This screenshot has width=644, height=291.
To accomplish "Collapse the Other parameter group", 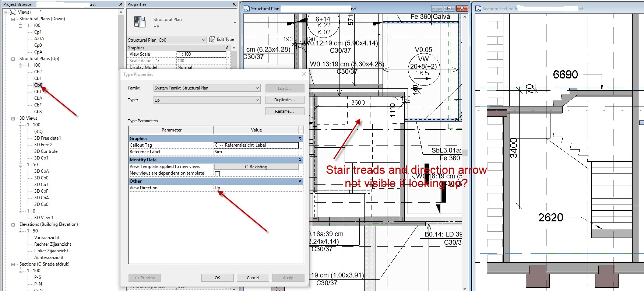I will pos(300,181).
